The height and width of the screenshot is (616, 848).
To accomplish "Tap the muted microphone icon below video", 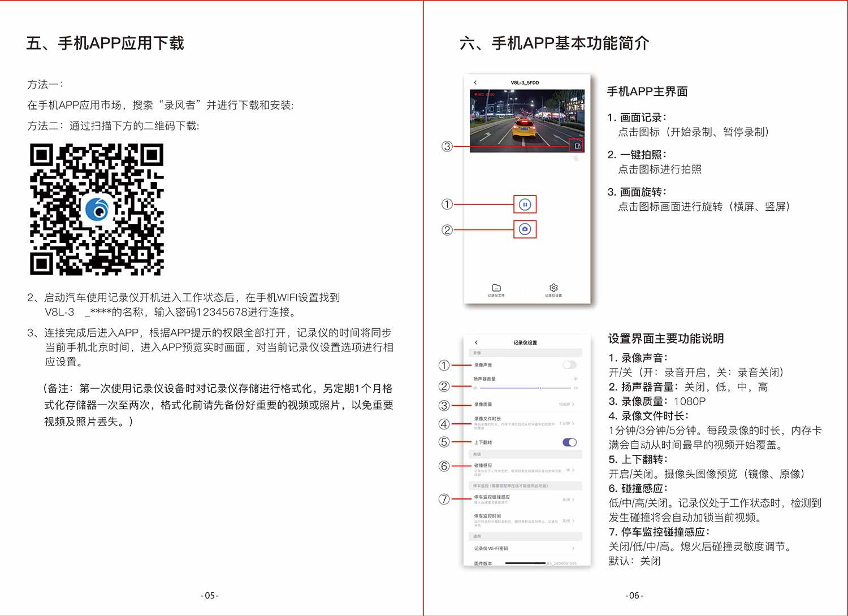I will pos(576,159).
